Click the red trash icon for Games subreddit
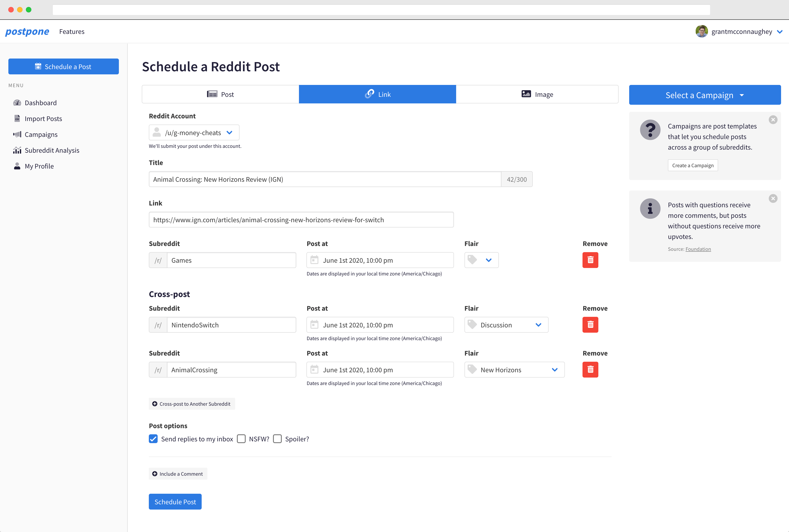This screenshot has height=532, width=789. tap(590, 260)
